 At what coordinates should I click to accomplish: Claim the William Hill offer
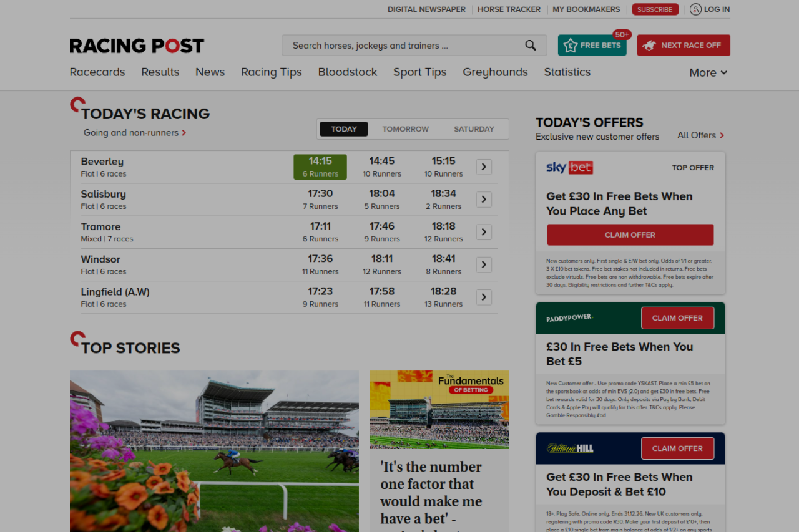[x=677, y=448]
